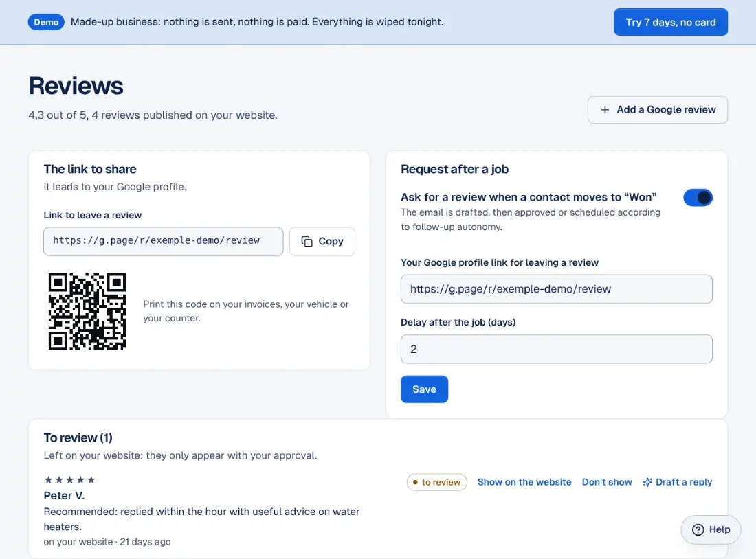
Task: Focus the Google profile link input field
Action: [x=557, y=289]
